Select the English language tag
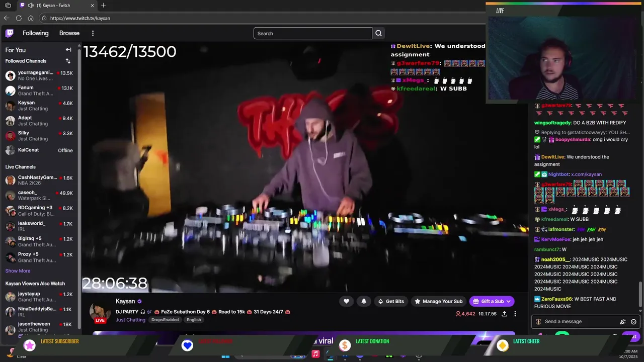Screen dimensions: 644x362 pos(194,320)
